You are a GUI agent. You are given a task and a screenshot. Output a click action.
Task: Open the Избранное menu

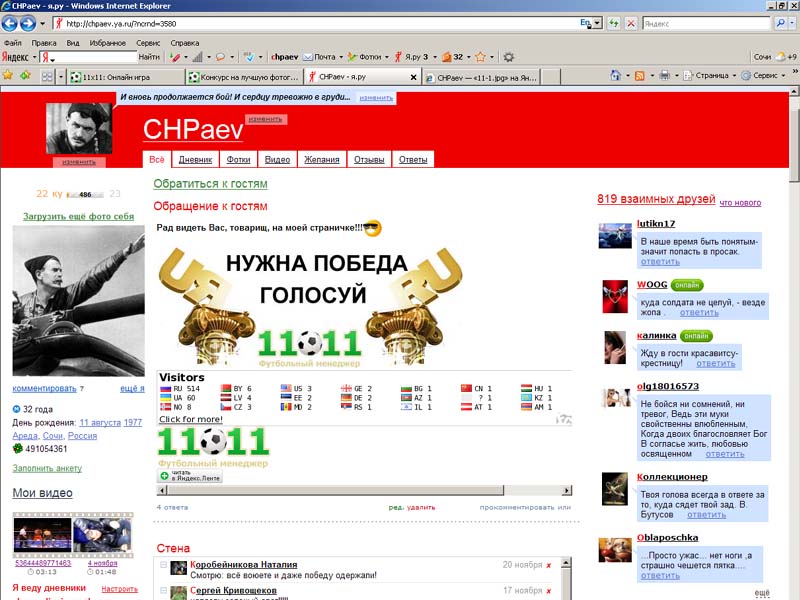point(107,43)
